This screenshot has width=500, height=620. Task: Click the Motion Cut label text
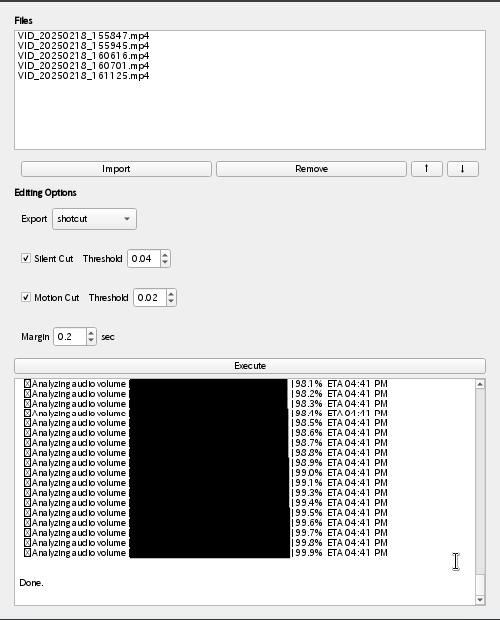pyautogui.click(x=57, y=298)
